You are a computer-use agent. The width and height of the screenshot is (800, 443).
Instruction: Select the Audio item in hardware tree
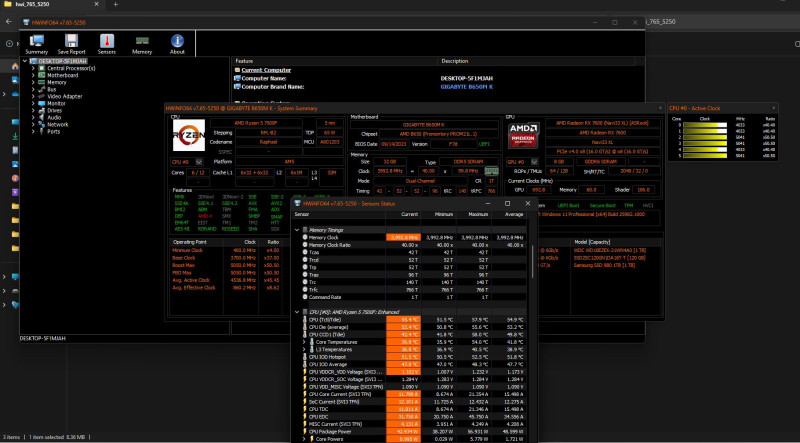(x=54, y=117)
